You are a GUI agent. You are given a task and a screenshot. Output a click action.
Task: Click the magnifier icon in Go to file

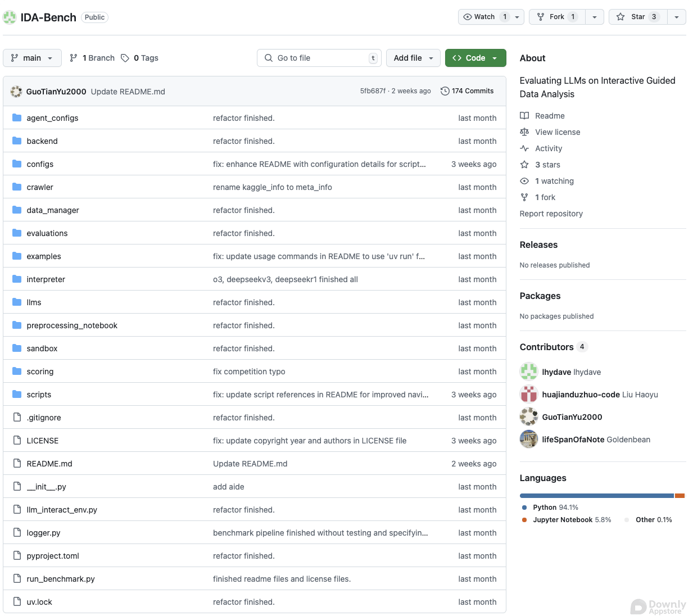(268, 58)
